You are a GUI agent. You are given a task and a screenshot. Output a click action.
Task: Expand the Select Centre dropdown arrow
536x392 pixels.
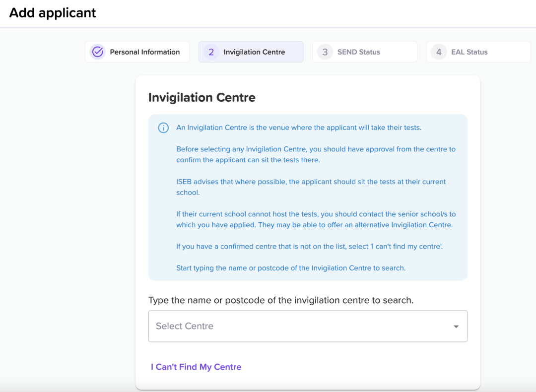[456, 327]
